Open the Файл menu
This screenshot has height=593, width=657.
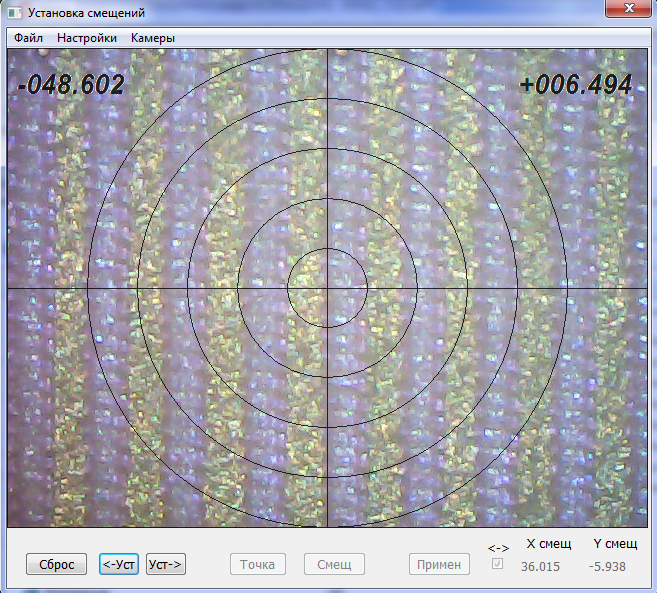coord(28,38)
